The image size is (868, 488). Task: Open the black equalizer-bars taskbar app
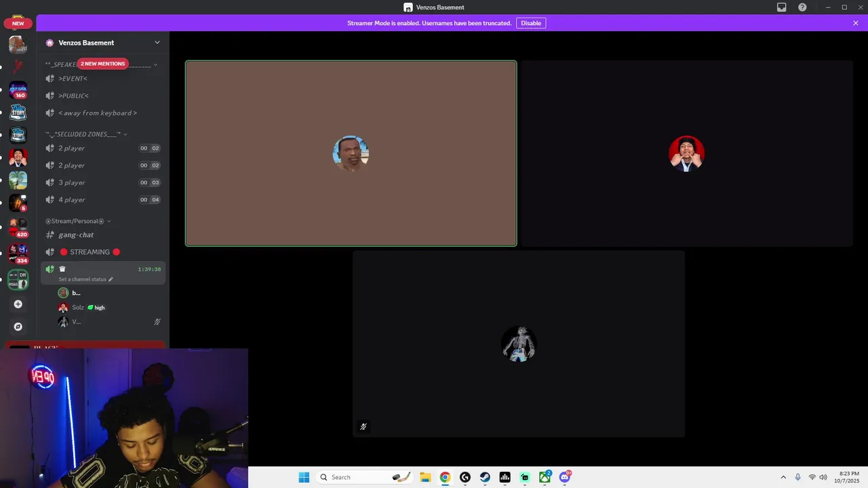tap(505, 477)
